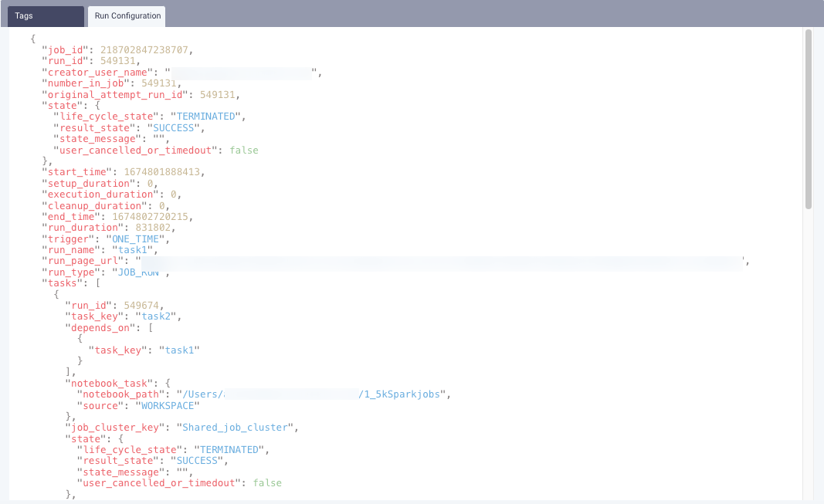Select the Run Configuration tab
Image resolution: width=824 pixels, height=504 pixels.
tap(126, 15)
